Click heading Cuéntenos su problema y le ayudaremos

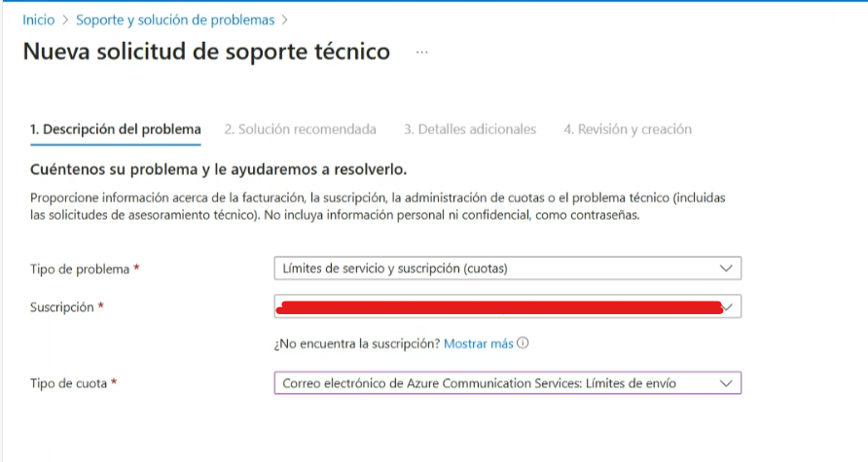(x=218, y=169)
